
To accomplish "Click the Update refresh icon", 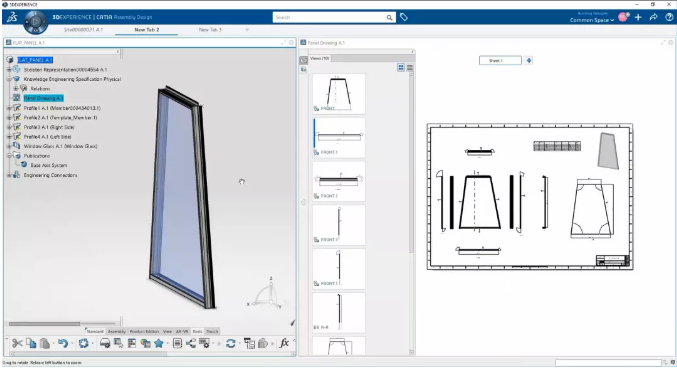I will tap(231, 343).
